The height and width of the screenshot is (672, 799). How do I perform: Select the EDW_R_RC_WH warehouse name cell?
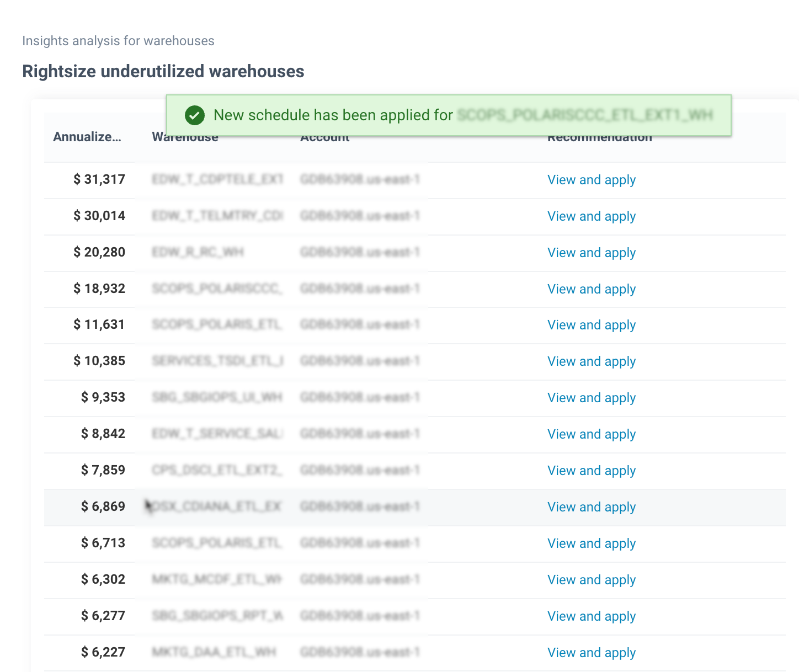pyautogui.click(x=198, y=253)
